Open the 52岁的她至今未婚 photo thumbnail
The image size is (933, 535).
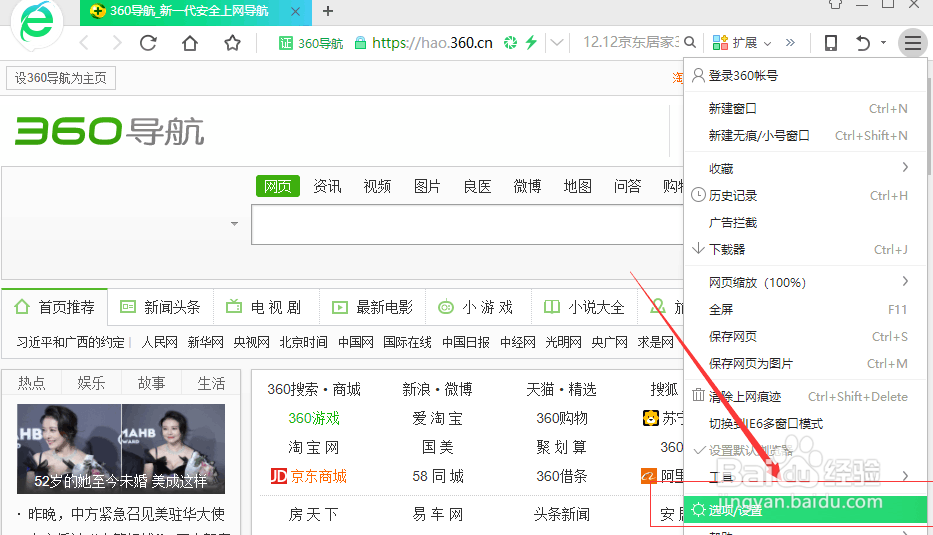point(121,449)
